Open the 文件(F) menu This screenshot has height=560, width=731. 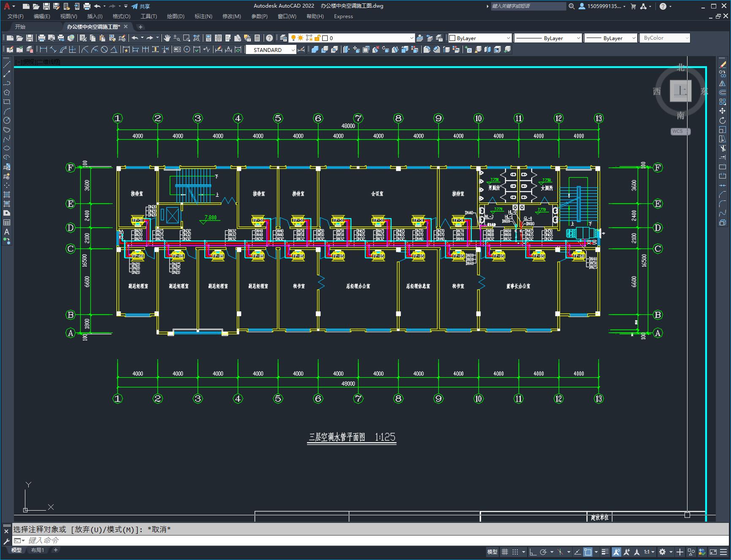click(x=16, y=16)
